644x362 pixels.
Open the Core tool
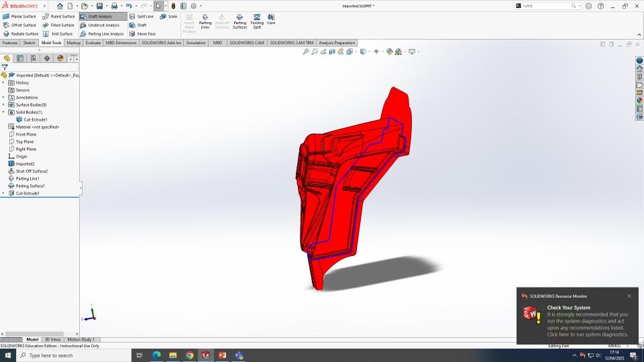271,19
